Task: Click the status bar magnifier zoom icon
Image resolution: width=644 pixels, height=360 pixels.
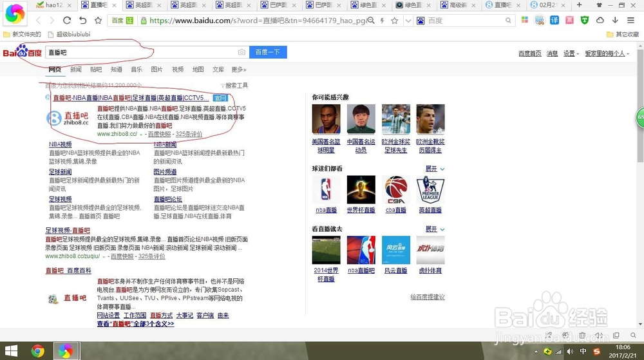Action: pyautogui.click(x=633, y=335)
